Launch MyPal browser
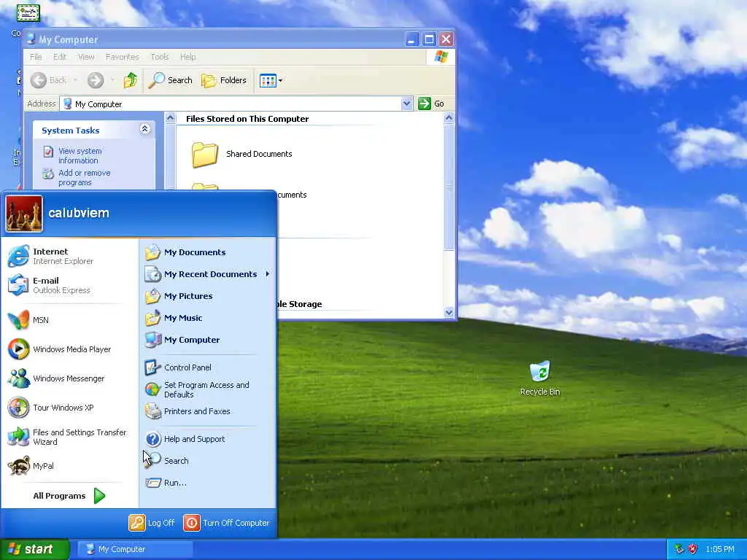Screen dimensions: 747x560 click(31, 466)
